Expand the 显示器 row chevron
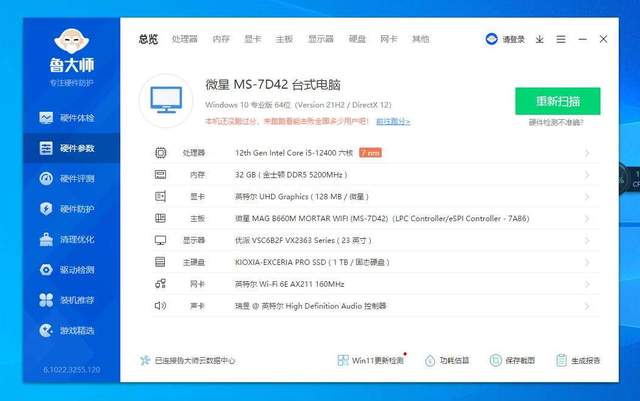This screenshot has width=640, height=401. coord(587,241)
